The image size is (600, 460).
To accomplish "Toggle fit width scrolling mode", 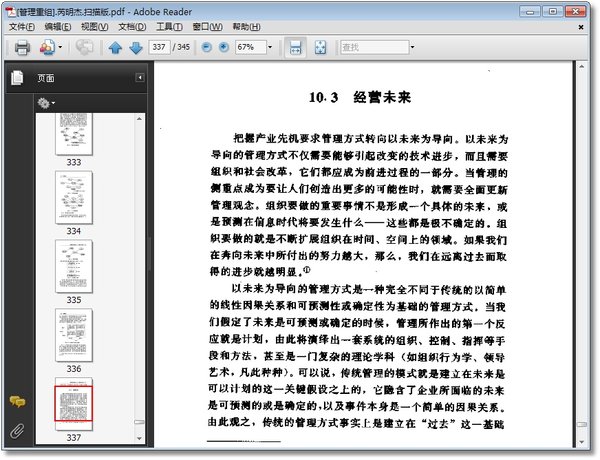I will click(x=295, y=48).
